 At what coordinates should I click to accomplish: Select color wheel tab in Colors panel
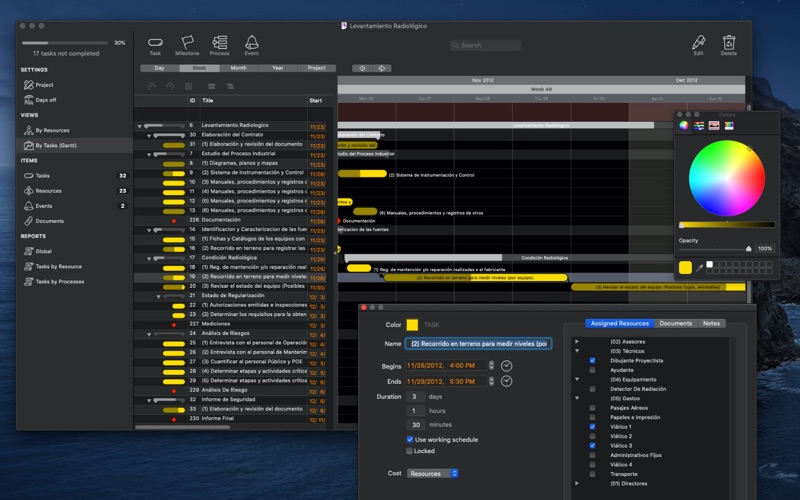(684, 126)
